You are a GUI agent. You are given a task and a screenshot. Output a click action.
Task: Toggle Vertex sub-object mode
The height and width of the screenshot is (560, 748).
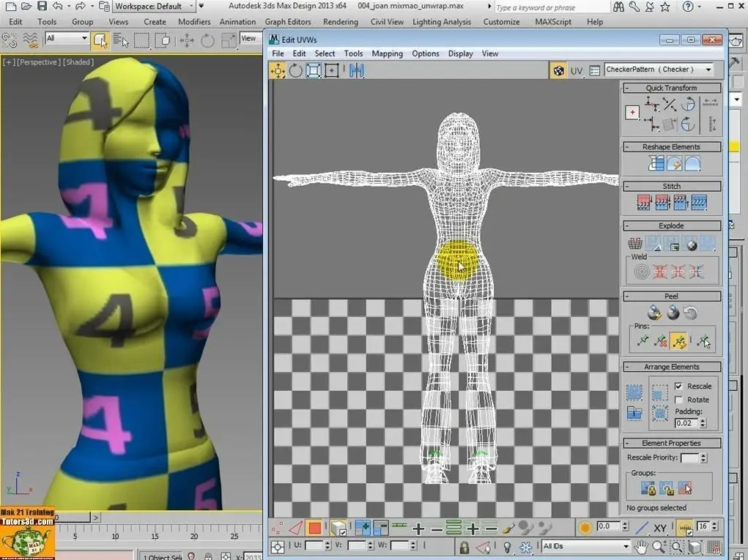(277, 528)
